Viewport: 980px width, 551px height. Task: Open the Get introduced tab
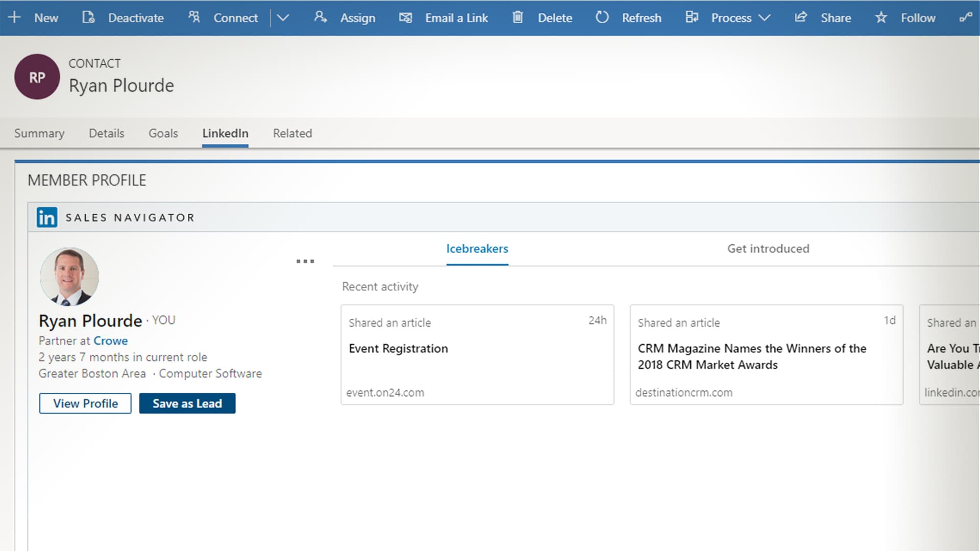[x=768, y=248]
